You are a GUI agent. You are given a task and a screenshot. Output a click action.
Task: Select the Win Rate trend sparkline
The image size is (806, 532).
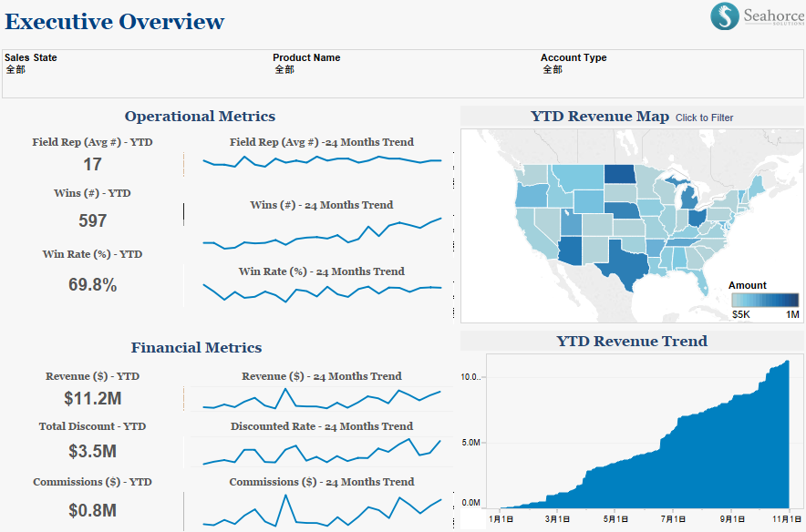(321, 291)
